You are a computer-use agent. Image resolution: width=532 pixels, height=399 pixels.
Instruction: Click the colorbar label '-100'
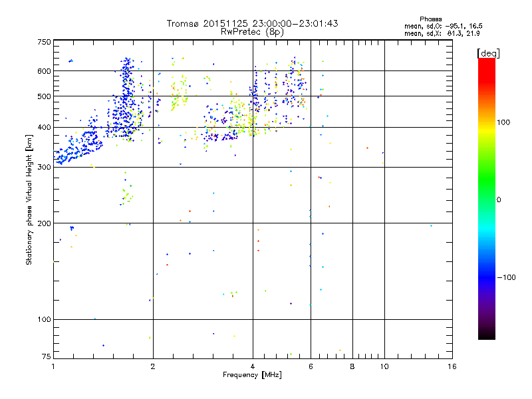[506, 277]
